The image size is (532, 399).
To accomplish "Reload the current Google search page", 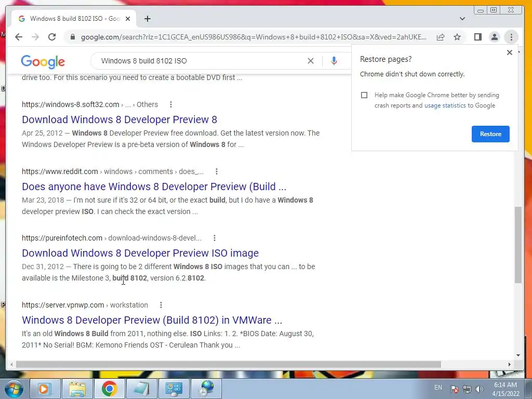I will coord(52,37).
